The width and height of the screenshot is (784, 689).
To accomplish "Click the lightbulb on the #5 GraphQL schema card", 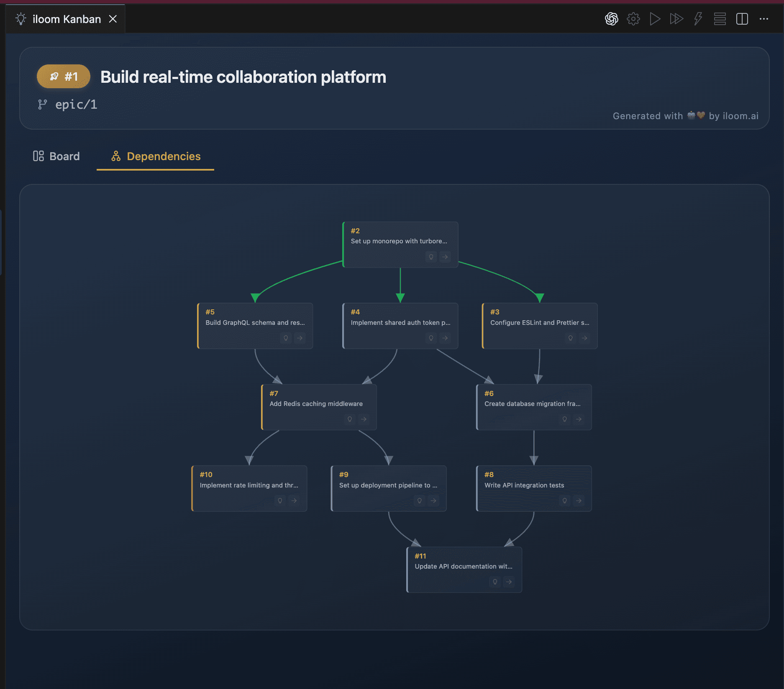I will (286, 338).
